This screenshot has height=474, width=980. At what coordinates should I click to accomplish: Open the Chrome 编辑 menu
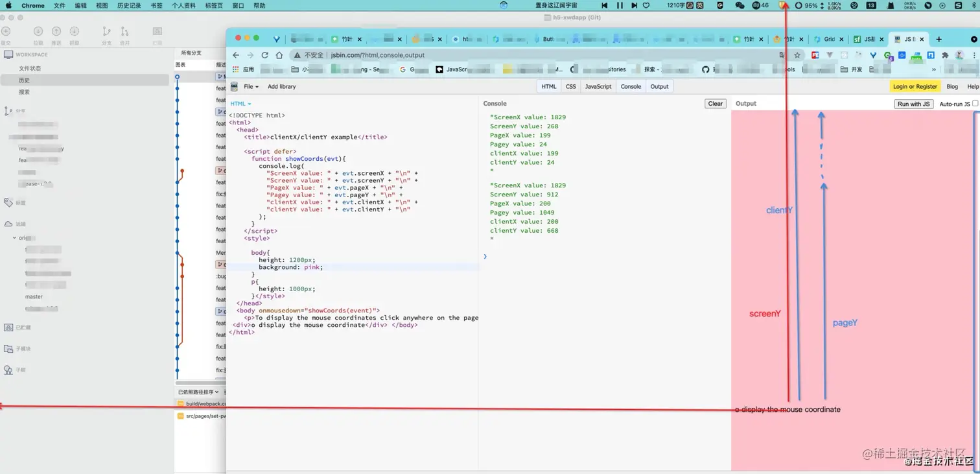coord(80,5)
